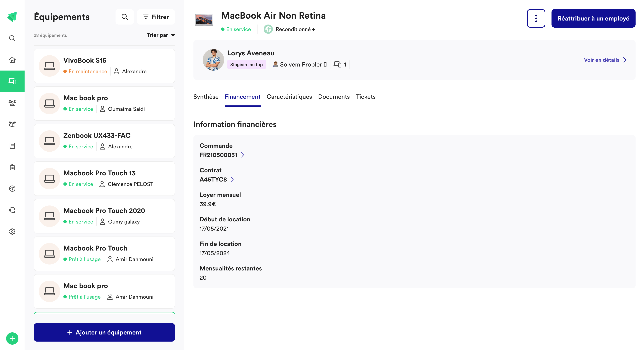Click the user icon beside Oumaima Saidi
644x350 pixels.
point(102,109)
